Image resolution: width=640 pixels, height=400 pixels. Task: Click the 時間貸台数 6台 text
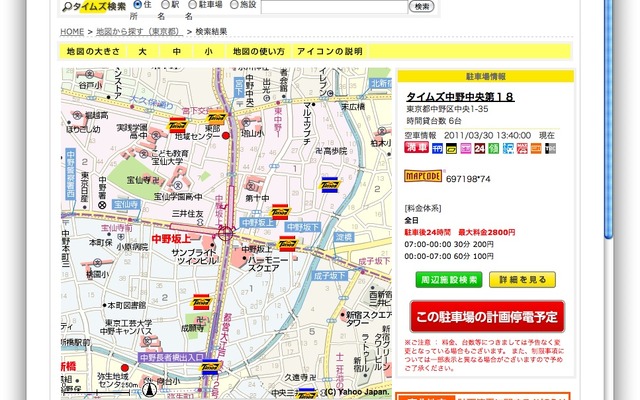[x=433, y=121]
